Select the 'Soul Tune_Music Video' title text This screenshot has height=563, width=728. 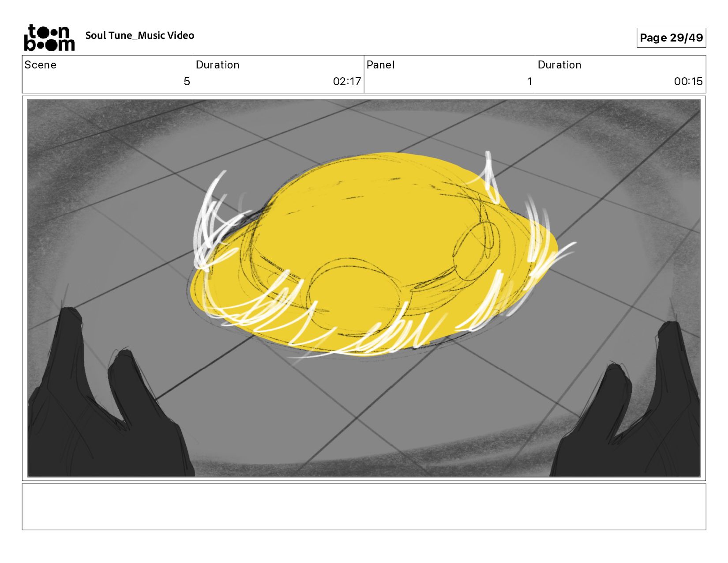(140, 35)
